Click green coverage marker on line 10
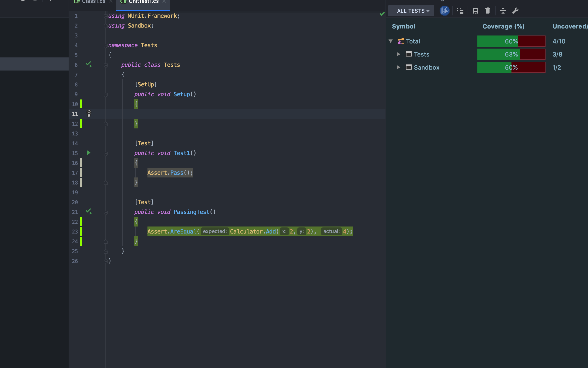This screenshot has height=368, width=588. 81,104
